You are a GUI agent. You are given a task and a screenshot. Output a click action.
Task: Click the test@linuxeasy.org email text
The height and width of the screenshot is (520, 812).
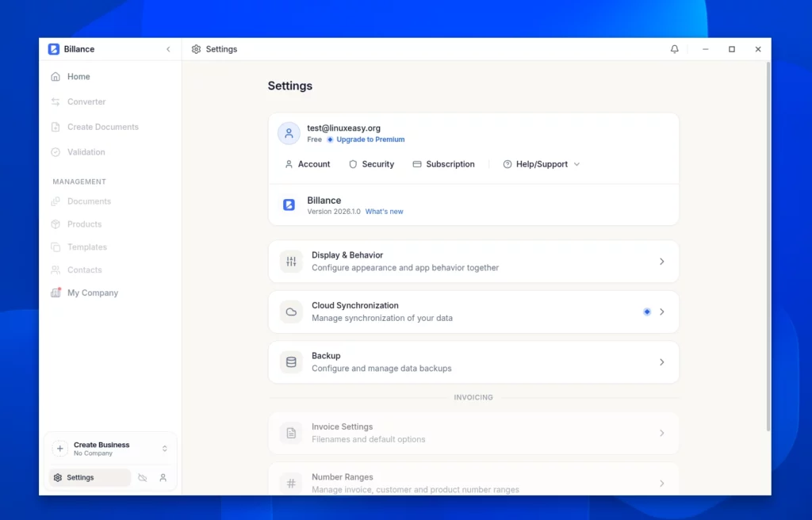coord(344,128)
